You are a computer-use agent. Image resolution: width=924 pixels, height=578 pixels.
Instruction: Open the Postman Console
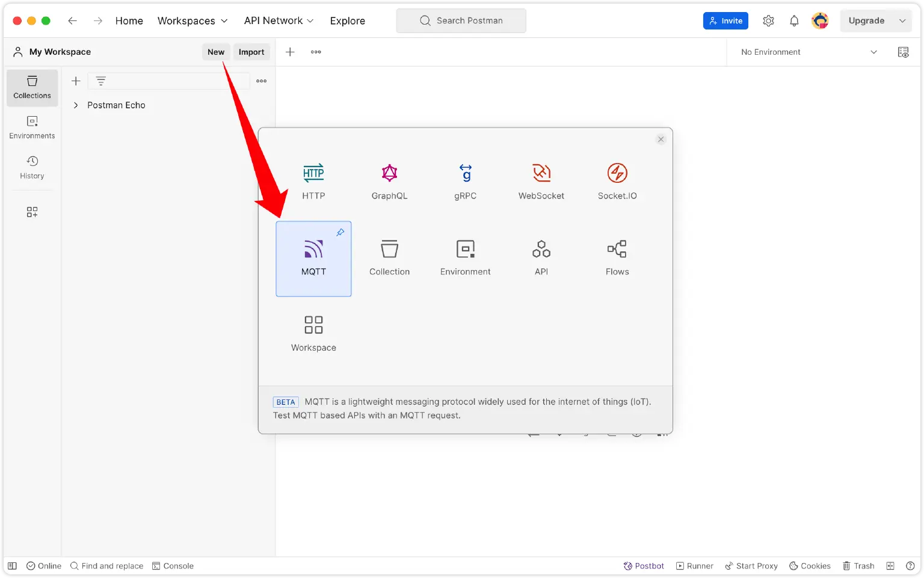coord(173,565)
